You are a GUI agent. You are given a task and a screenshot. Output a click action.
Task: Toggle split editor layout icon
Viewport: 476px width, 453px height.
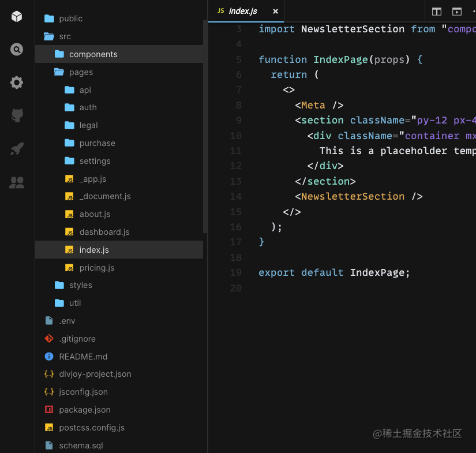coord(437,12)
